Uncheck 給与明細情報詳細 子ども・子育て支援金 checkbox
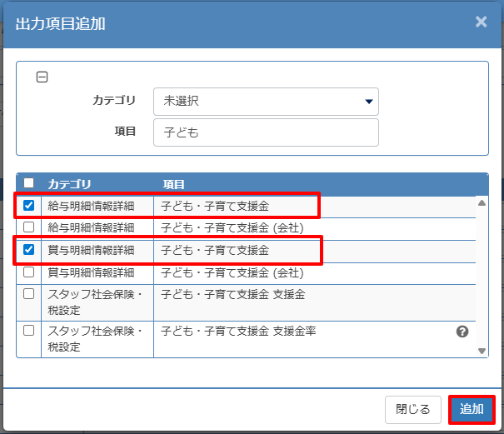 point(29,205)
